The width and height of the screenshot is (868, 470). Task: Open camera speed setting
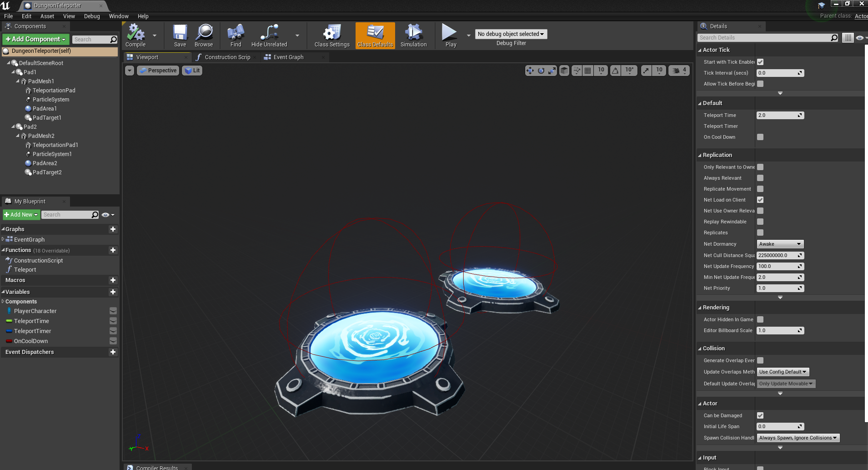(x=679, y=71)
